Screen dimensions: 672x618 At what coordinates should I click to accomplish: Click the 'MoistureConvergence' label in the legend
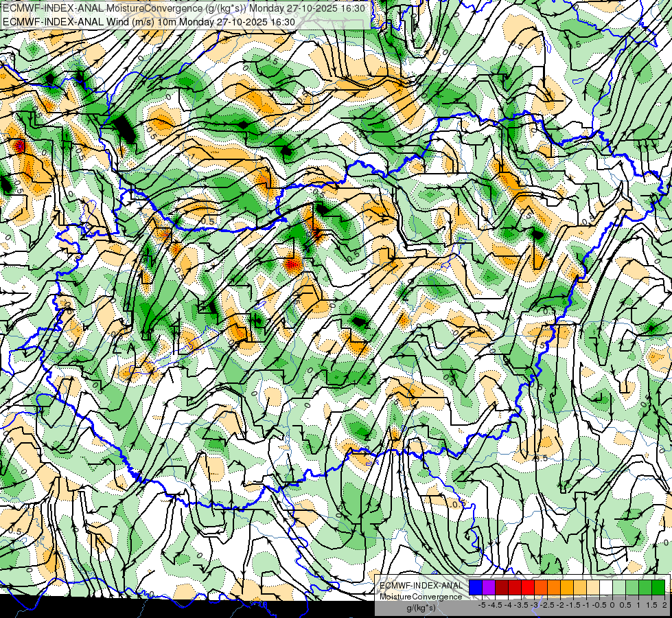click(x=421, y=597)
